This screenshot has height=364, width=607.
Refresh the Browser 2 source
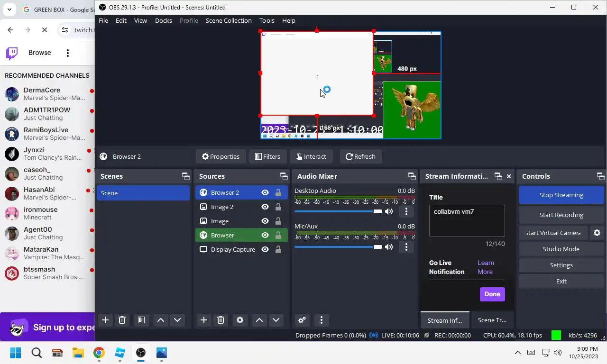pyautogui.click(x=360, y=156)
